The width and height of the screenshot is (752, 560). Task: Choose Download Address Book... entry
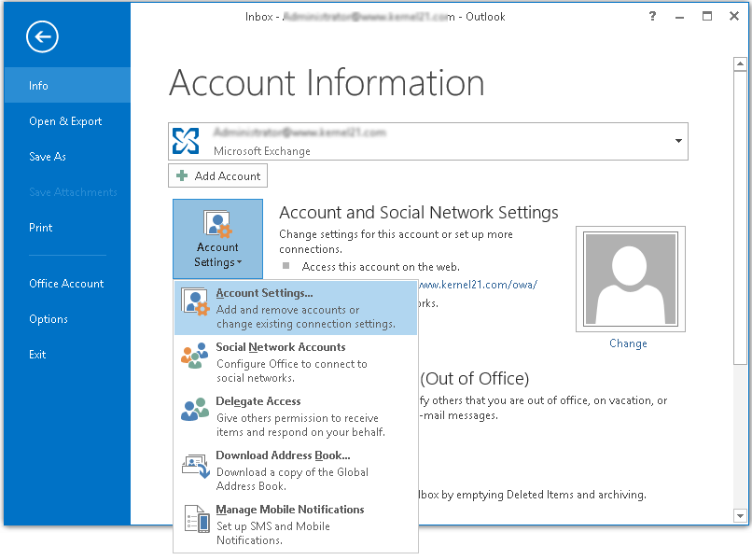[296, 470]
